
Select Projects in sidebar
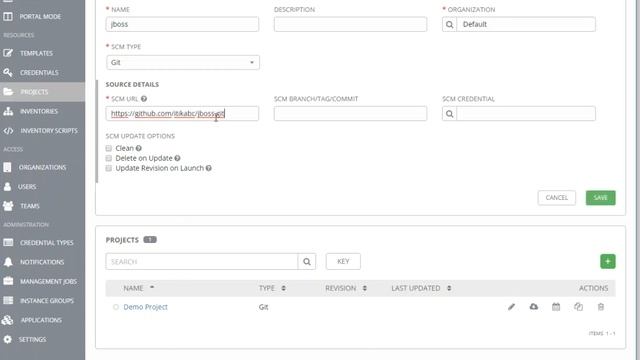(34, 92)
